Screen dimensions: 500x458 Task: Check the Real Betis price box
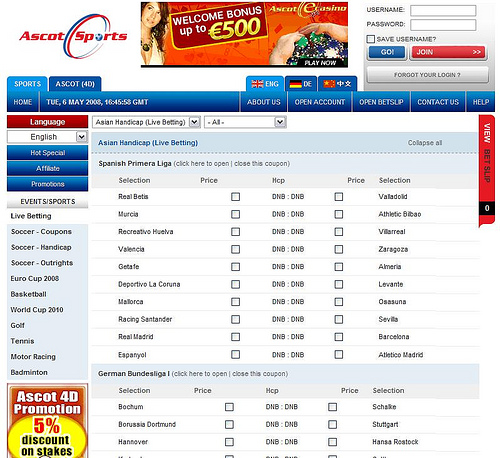(235, 197)
